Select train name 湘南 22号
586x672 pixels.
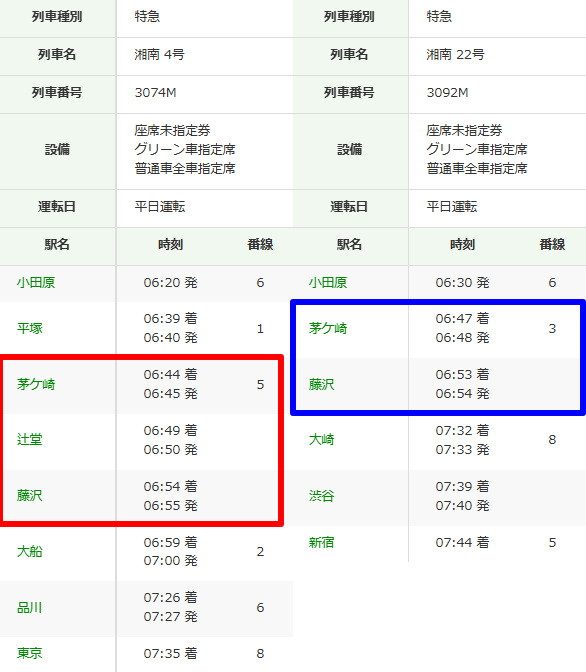(x=455, y=54)
